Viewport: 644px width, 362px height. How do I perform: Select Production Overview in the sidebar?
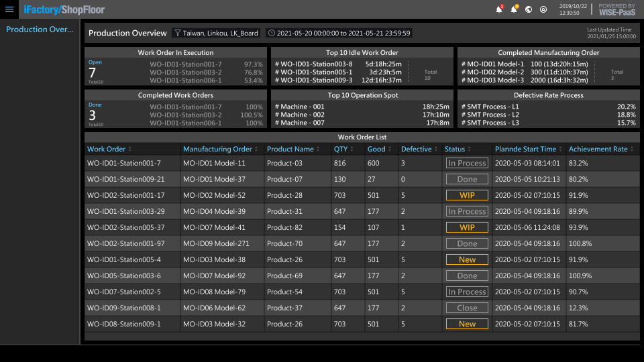pyautogui.click(x=40, y=29)
